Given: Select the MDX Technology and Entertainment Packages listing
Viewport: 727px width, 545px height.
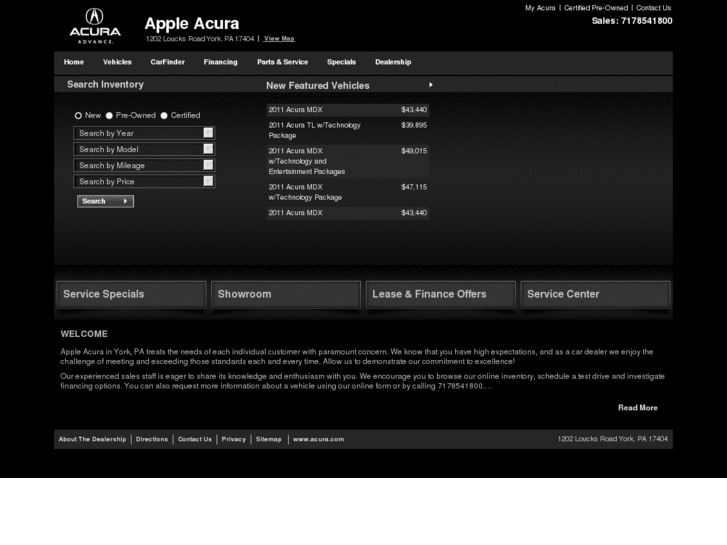Looking at the screenshot, I should pos(348,161).
